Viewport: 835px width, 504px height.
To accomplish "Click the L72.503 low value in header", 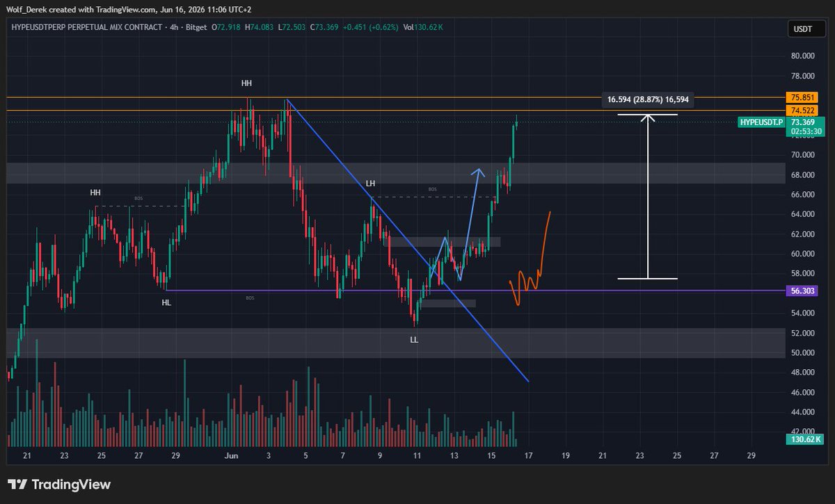I will click(x=291, y=26).
